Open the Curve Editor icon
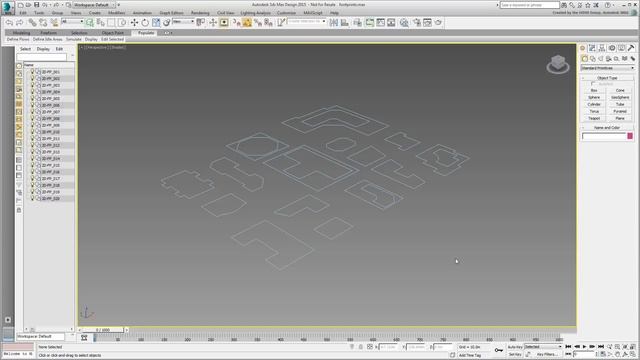640x360 pixels. [380, 23]
